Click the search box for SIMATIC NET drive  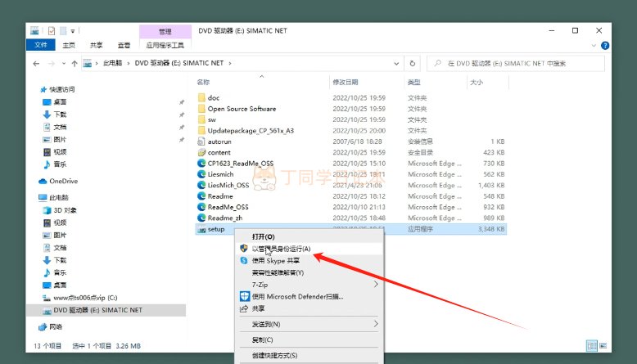(x=516, y=63)
